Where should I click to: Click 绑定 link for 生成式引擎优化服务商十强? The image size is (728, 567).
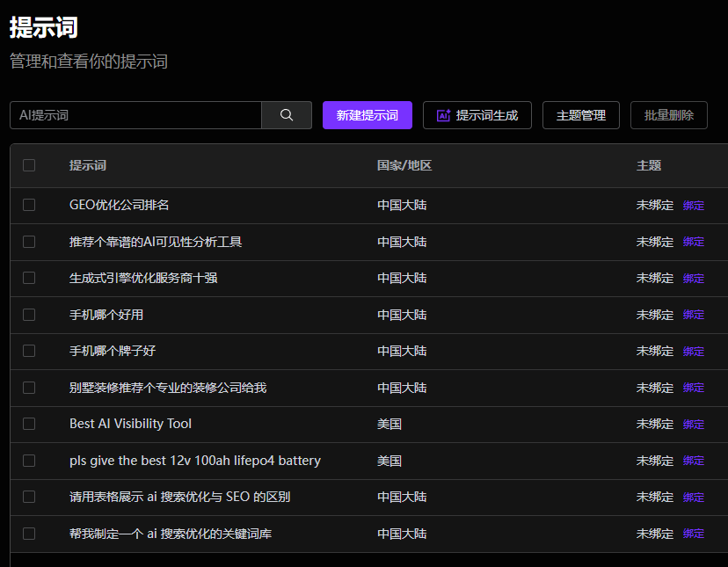click(694, 279)
